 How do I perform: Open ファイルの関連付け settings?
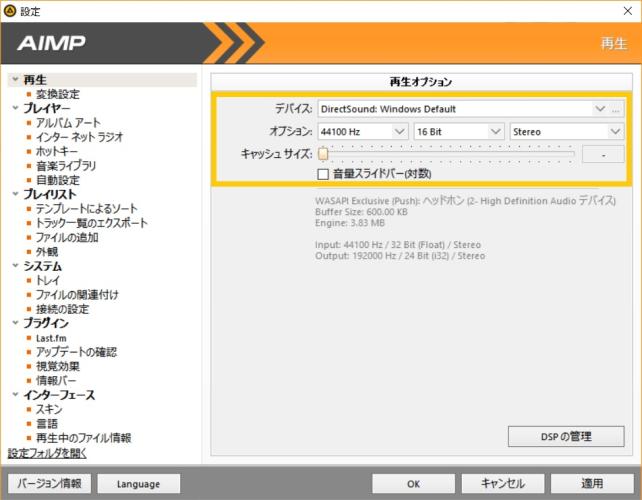point(77,294)
